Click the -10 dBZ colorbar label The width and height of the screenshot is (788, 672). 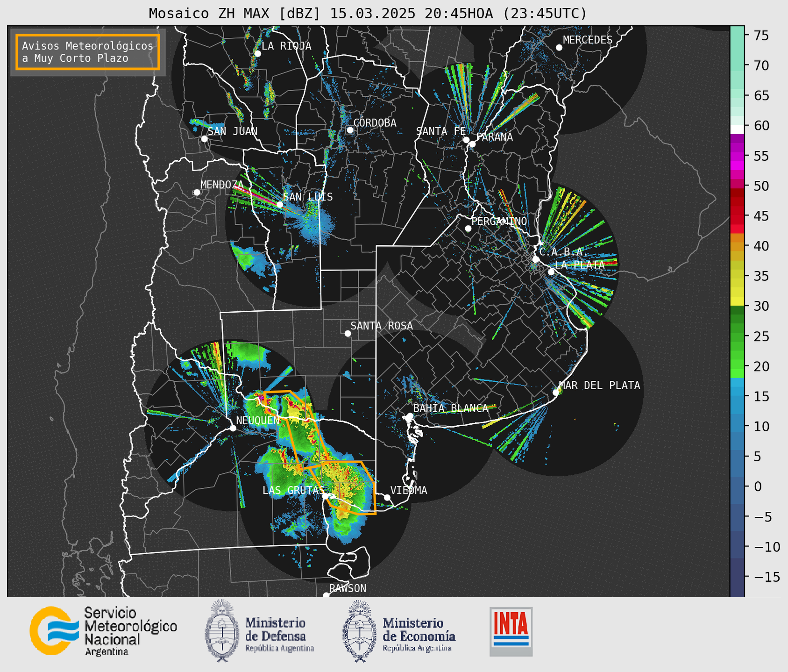click(767, 547)
